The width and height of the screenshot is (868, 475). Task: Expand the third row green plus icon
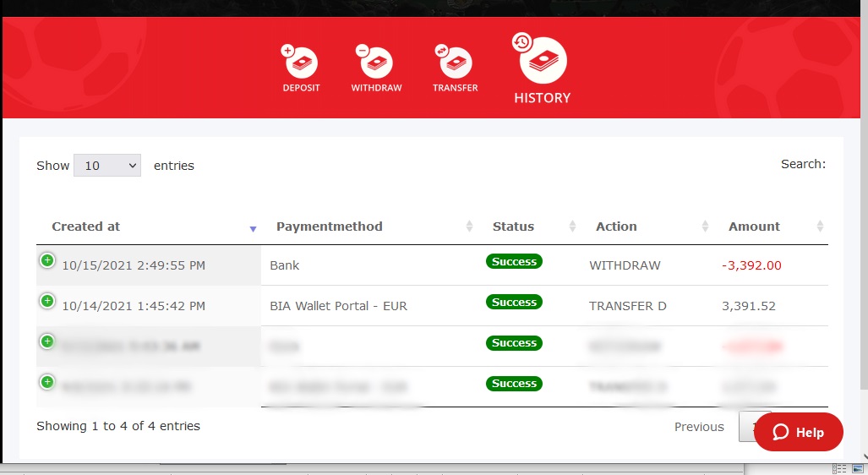pyautogui.click(x=47, y=341)
